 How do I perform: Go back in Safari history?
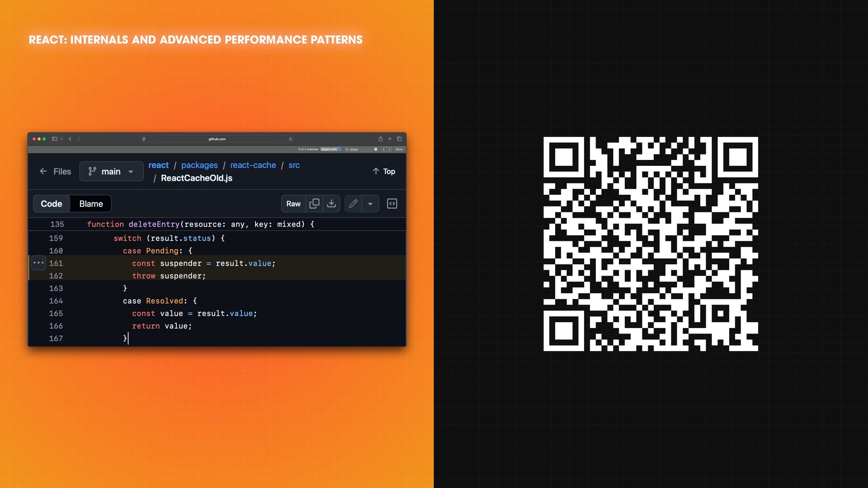(70, 139)
